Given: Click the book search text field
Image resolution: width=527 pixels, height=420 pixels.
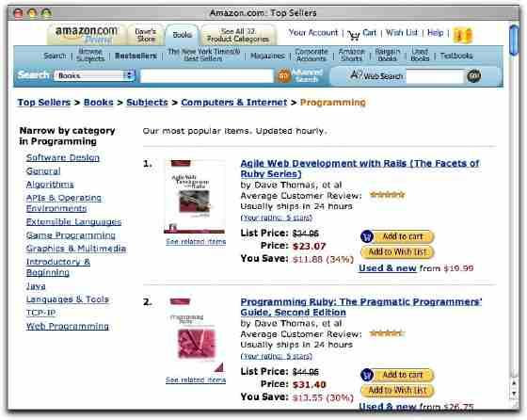Looking at the screenshot, I should (x=207, y=75).
